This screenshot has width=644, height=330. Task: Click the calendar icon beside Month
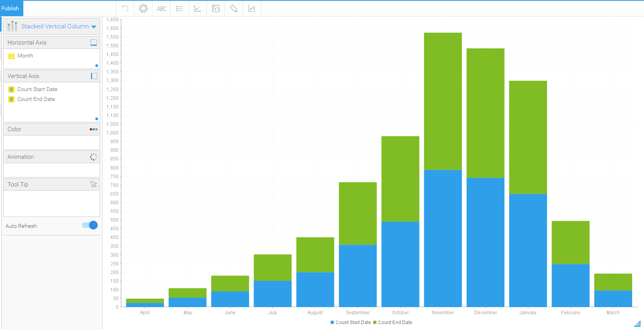click(x=11, y=56)
